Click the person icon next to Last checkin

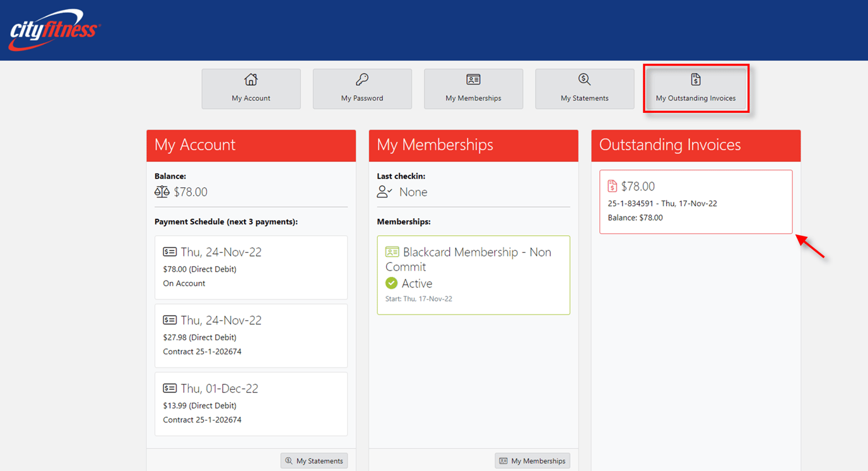coord(384,192)
